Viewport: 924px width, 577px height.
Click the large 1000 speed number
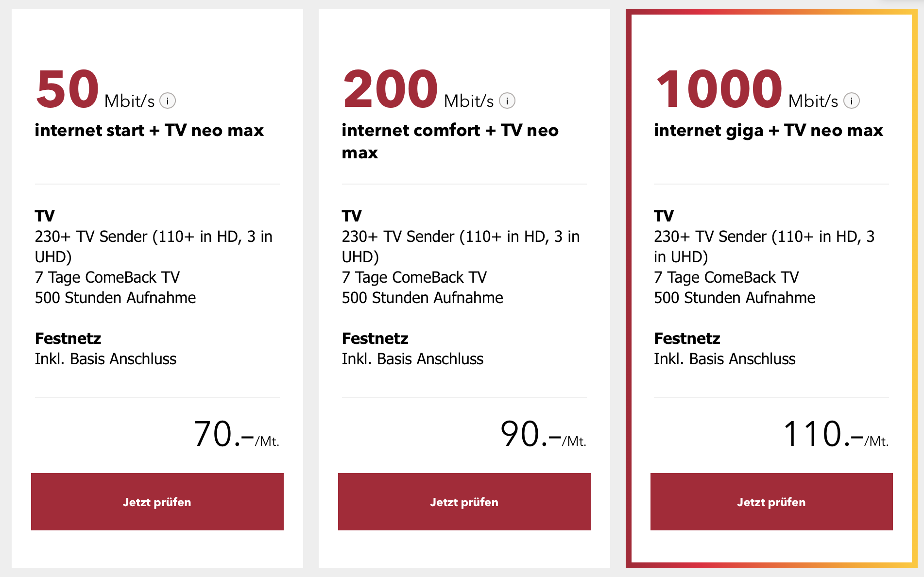click(x=719, y=89)
